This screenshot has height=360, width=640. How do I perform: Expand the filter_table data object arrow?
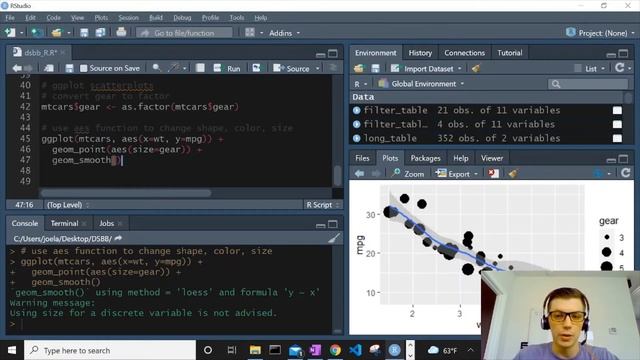356,110
